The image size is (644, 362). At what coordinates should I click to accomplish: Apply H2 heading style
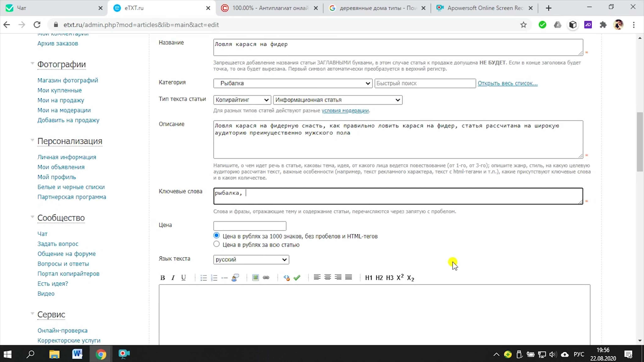tap(379, 278)
